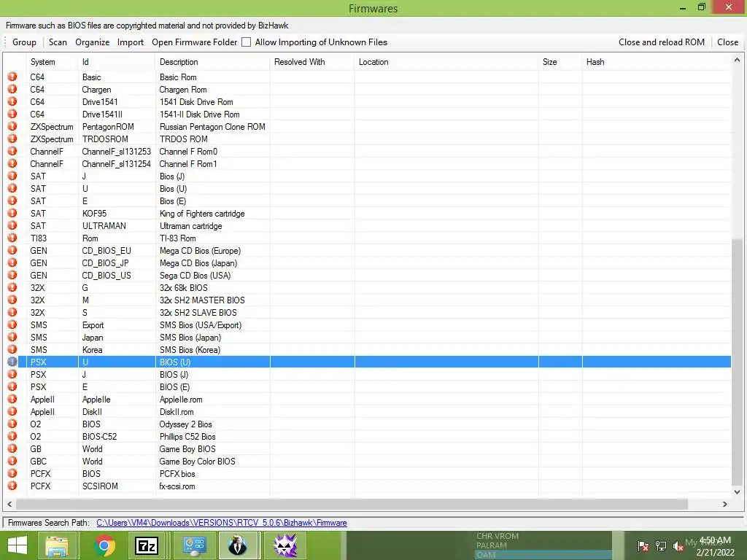This screenshot has height=560, width=747.
Task: Click the grey status icon on selected PSX U row
Action: tap(12, 362)
